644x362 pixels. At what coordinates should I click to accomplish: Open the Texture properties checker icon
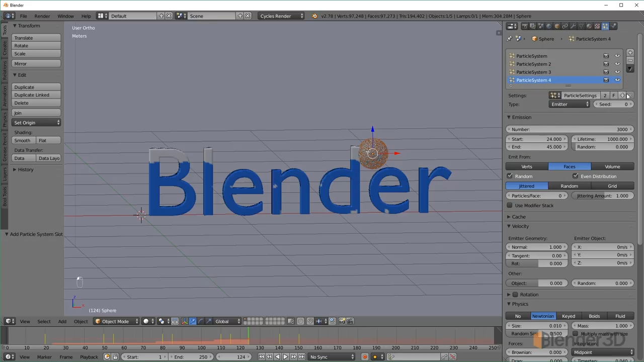(597, 26)
